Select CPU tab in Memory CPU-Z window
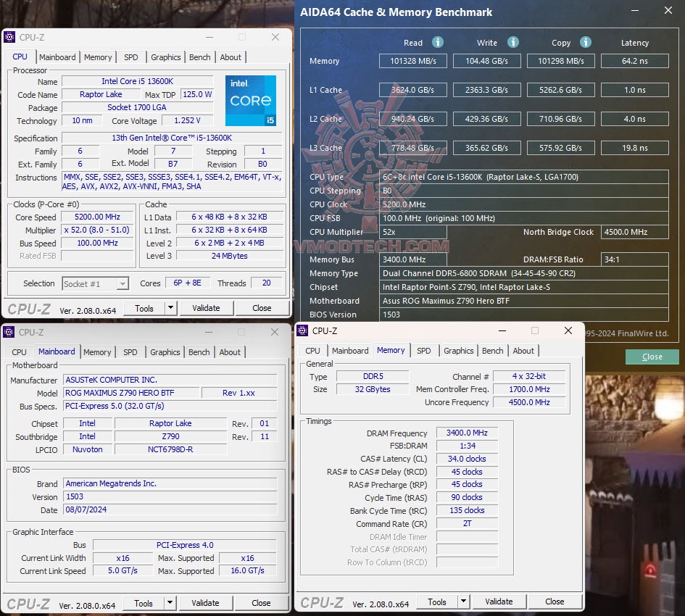The width and height of the screenshot is (685, 616). click(313, 351)
